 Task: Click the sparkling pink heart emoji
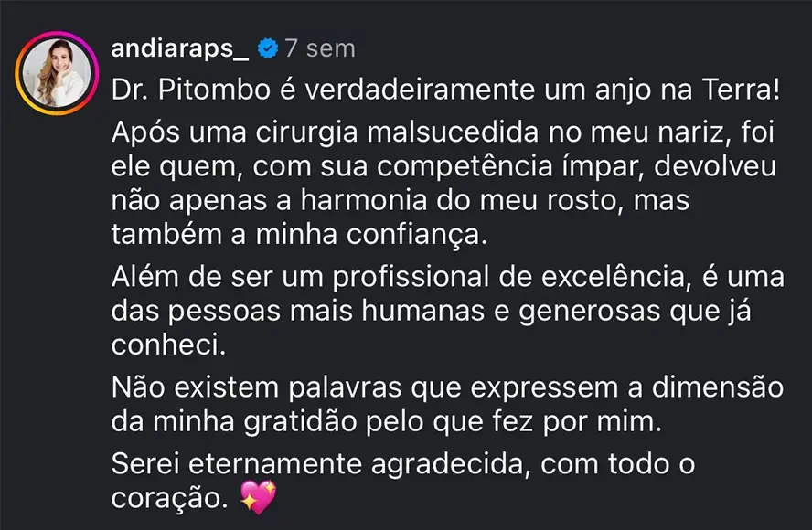pyautogui.click(x=257, y=499)
